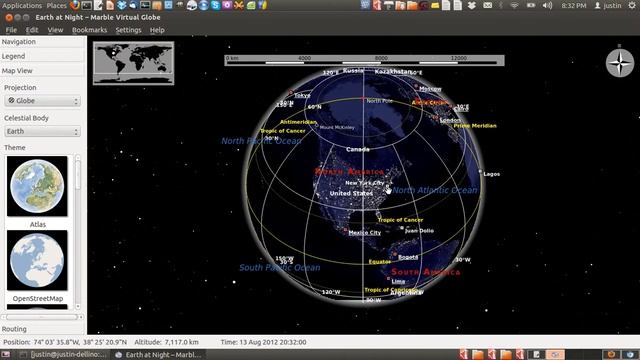Launch Firefox from the top panel
The image size is (640, 360).
[x=75, y=5]
